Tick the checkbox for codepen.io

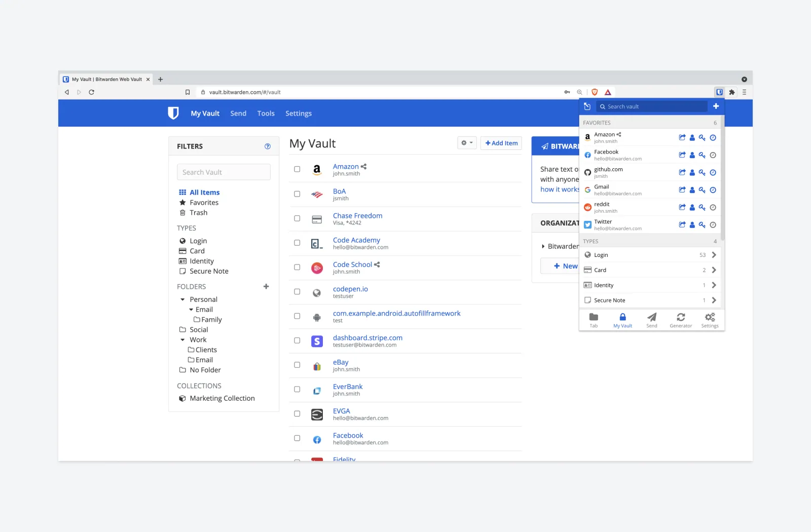[x=297, y=292]
